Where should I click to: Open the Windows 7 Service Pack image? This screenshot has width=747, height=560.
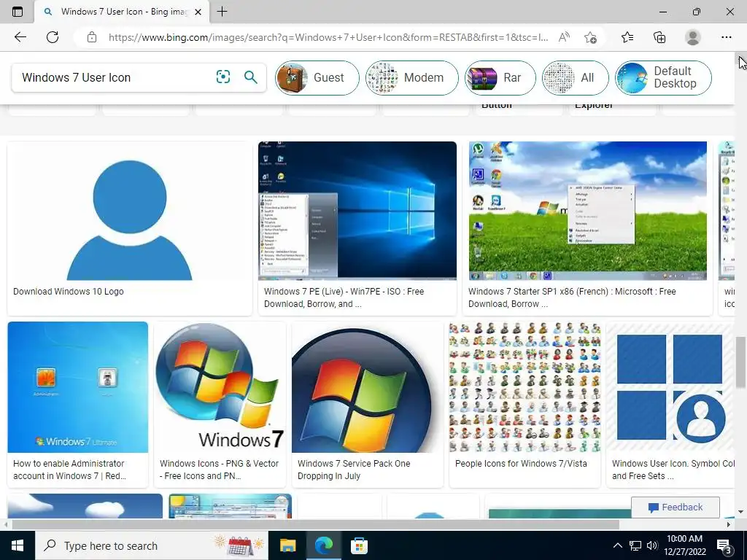[x=368, y=387]
